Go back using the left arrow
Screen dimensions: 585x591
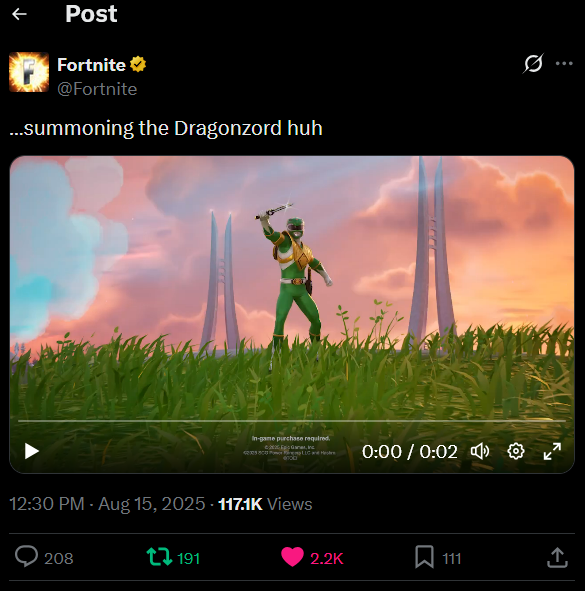19,14
